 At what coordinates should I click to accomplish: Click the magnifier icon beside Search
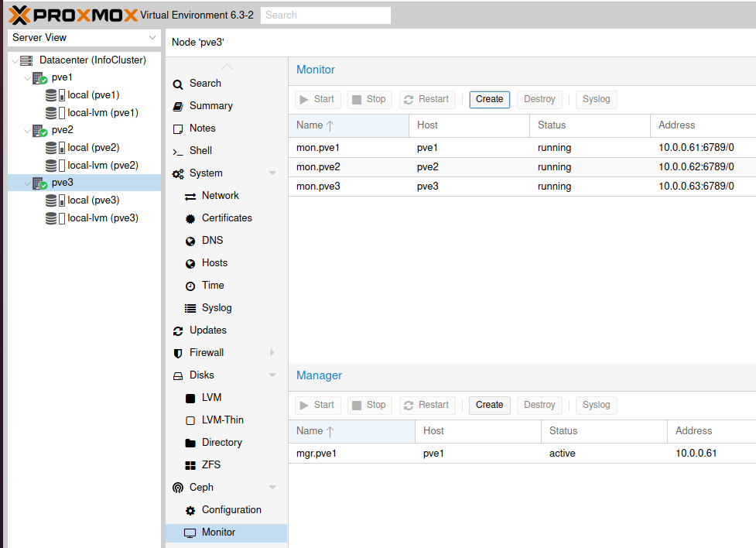coord(178,84)
